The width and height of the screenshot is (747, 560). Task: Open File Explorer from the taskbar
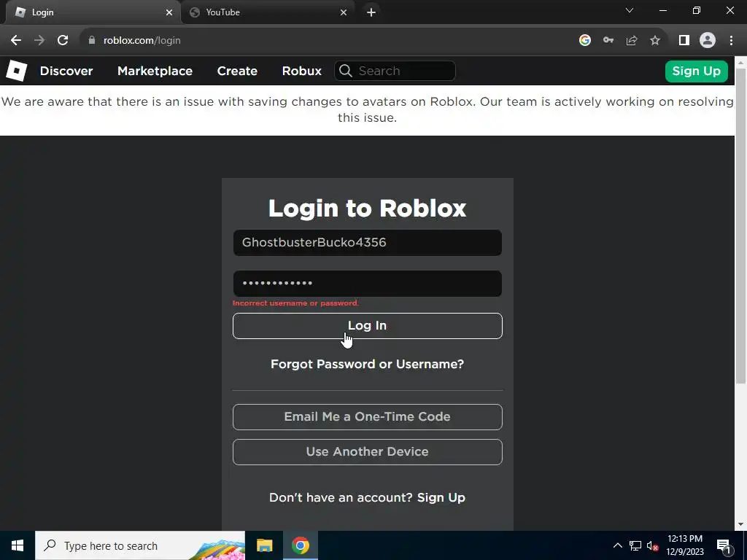[x=264, y=545]
